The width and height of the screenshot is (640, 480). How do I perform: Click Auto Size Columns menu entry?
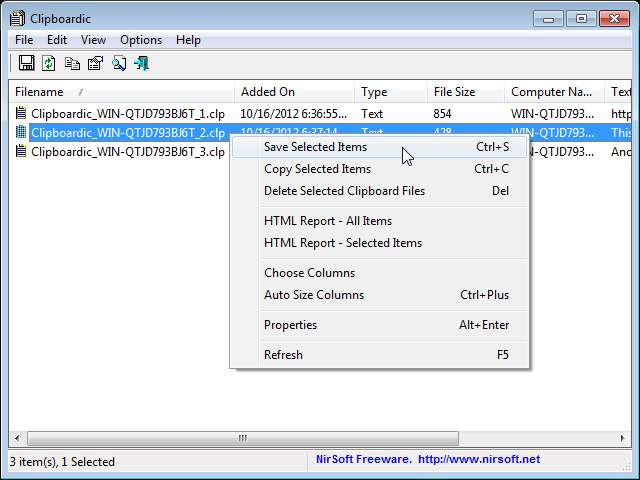click(x=313, y=295)
